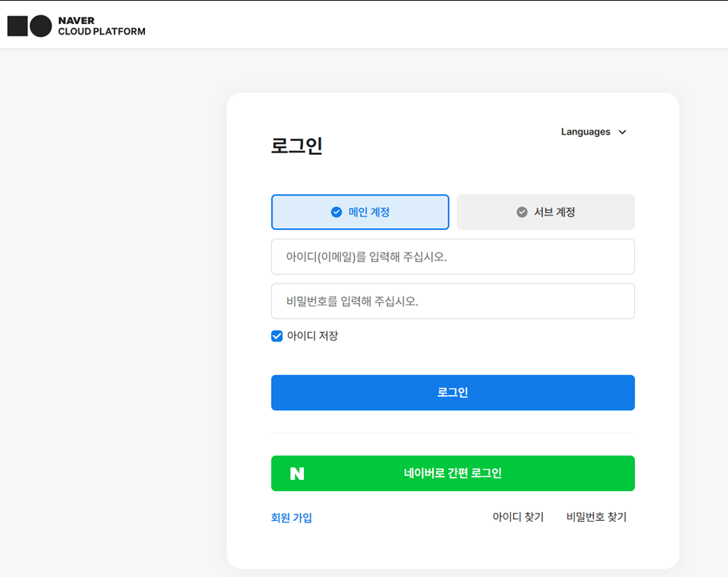Viewport: 728px width, 577px height.
Task: Select the 메인 계정 account tab
Action: (360, 212)
